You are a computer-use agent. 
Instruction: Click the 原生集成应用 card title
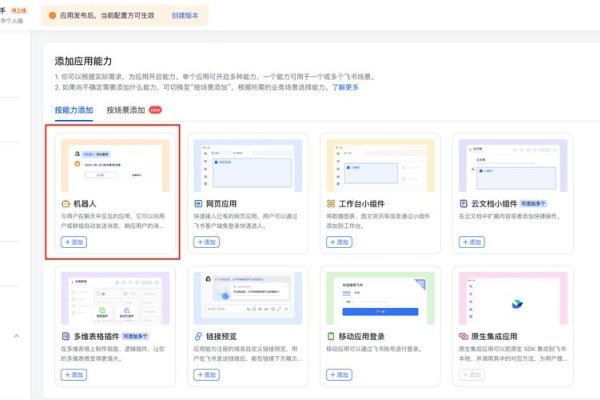pos(494,336)
